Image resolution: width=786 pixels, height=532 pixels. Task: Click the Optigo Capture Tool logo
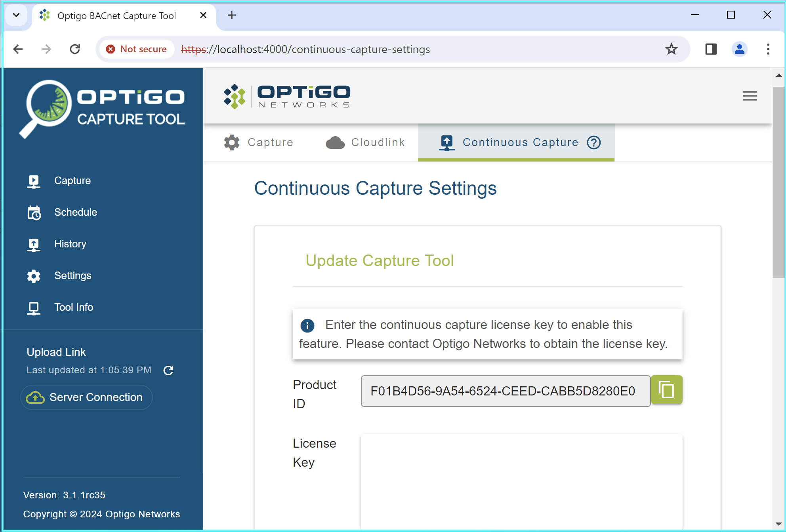[x=102, y=109]
